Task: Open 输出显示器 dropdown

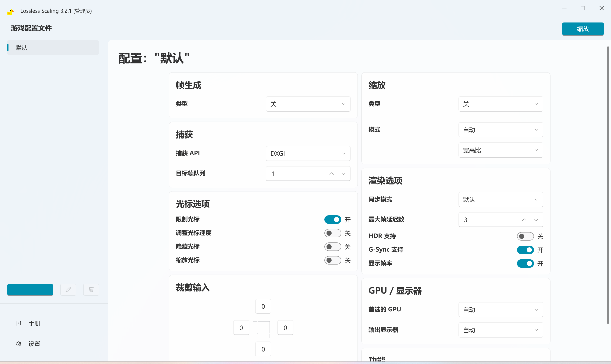Action: click(501, 330)
